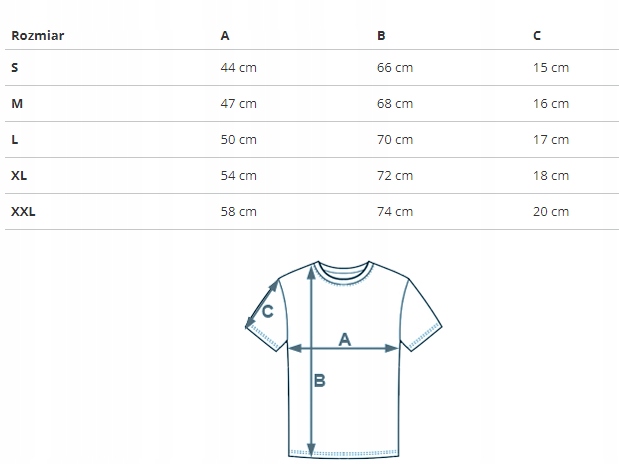Click column header C in the size table
The image size is (619, 464).
(x=537, y=36)
